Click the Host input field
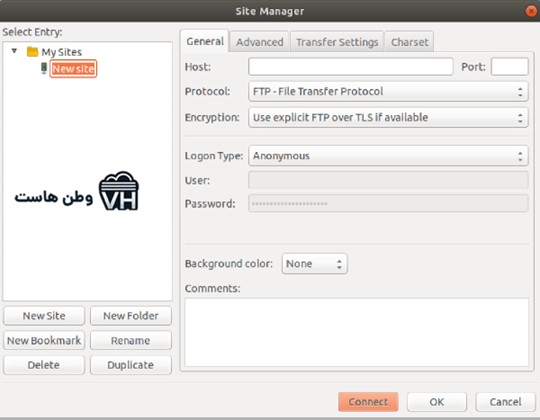 click(x=351, y=66)
